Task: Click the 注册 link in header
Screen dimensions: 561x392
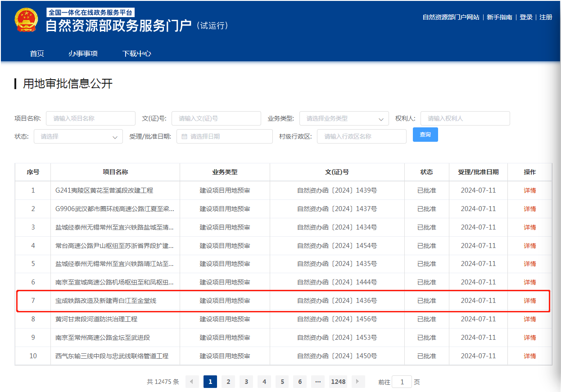Action: tap(546, 17)
